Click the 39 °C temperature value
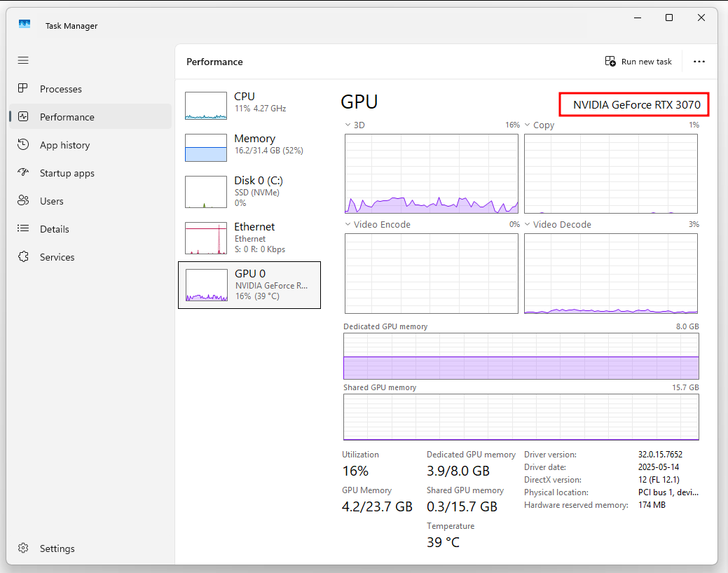 pyautogui.click(x=443, y=542)
